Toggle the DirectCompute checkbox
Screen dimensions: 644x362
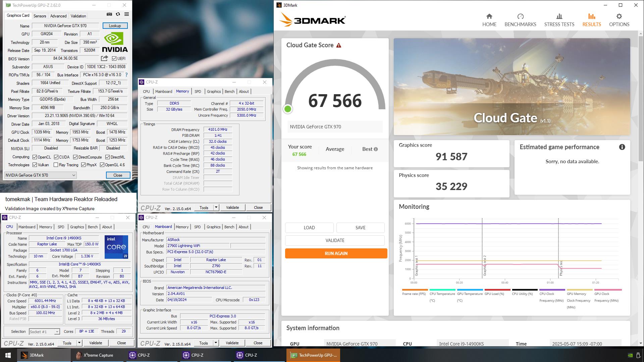click(x=75, y=157)
